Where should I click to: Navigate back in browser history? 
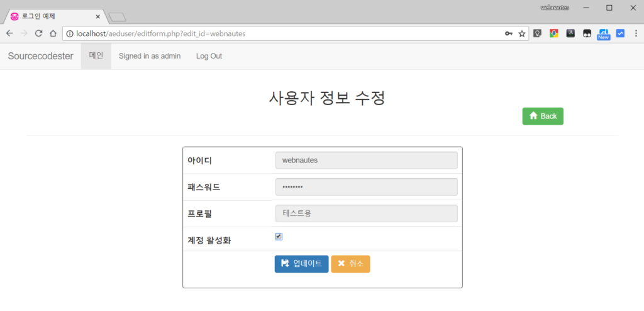pos(9,33)
